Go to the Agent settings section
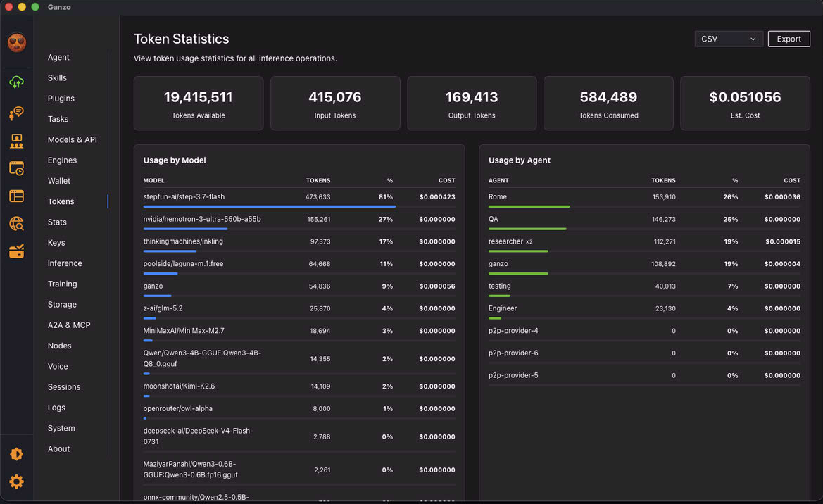The height and width of the screenshot is (504, 823). (x=58, y=57)
